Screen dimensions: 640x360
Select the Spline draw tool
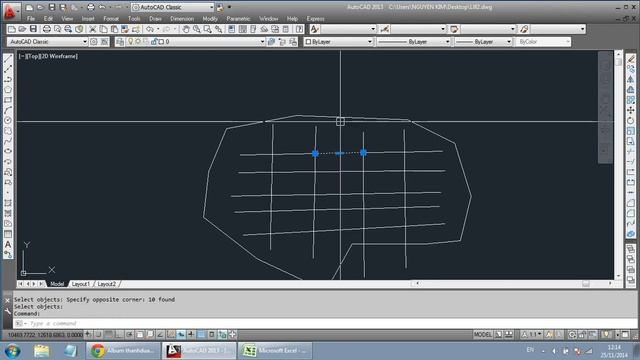pyautogui.click(x=8, y=141)
